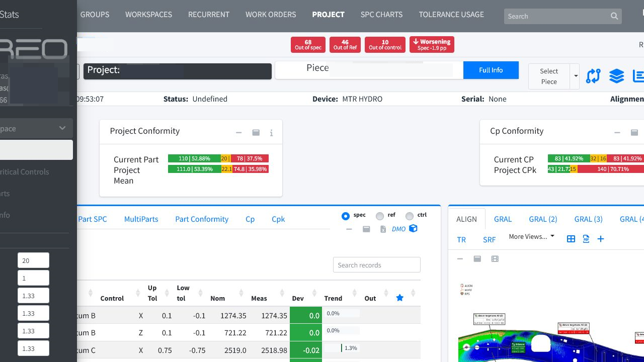Click the search magnifier icon
Viewport: 644px width, 362px height.
614,16
